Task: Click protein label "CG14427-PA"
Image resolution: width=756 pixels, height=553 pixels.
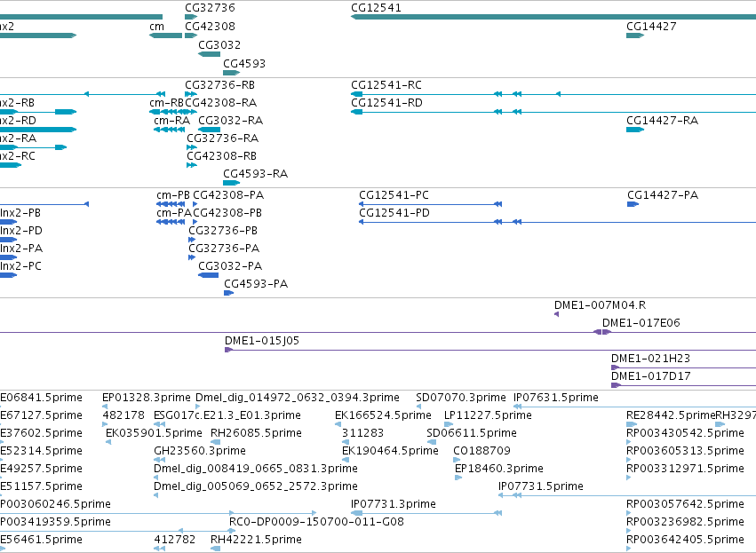Action: [x=663, y=195]
